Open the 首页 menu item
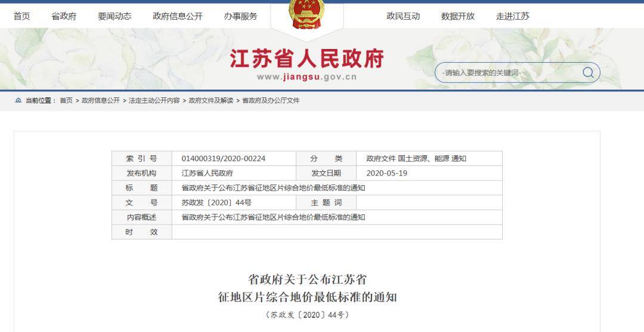 [22, 17]
